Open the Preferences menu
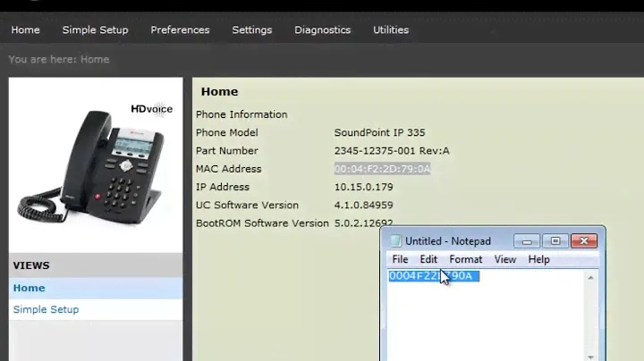Image resolution: width=644 pixels, height=361 pixels. point(180,29)
